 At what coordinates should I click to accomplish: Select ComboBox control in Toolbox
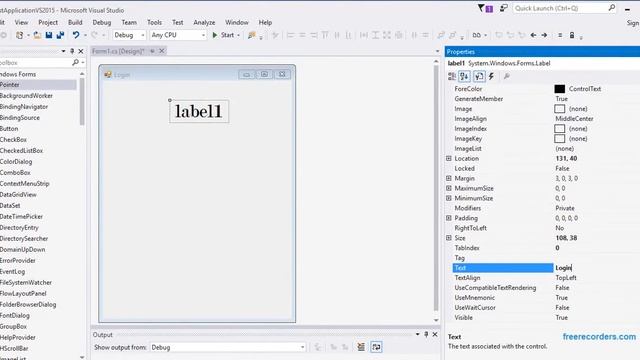point(15,173)
